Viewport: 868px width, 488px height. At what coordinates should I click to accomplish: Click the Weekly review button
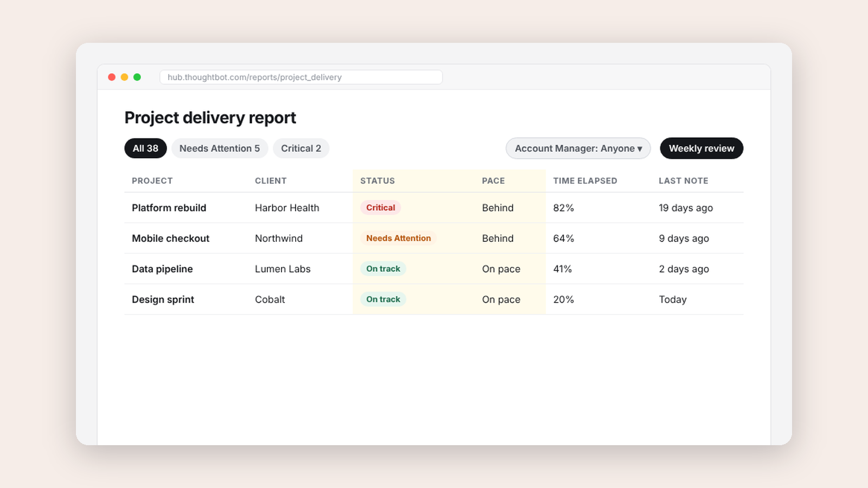(x=701, y=148)
